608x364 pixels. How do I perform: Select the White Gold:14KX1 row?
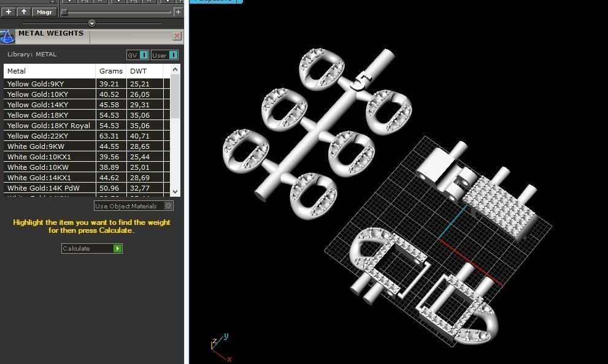click(87, 178)
